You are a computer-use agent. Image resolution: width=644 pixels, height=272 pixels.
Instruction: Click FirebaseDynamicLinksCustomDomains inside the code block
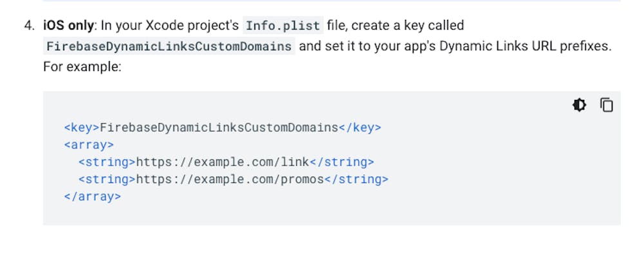click(219, 128)
